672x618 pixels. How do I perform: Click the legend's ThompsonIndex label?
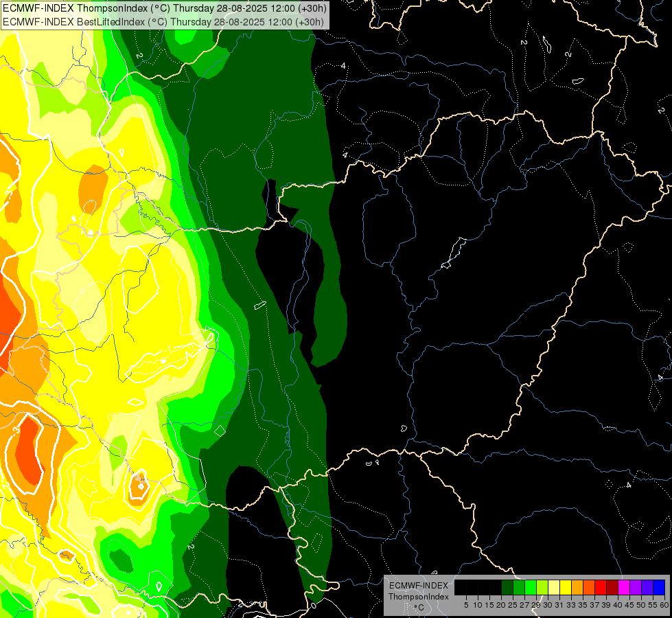tap(419, 597)
